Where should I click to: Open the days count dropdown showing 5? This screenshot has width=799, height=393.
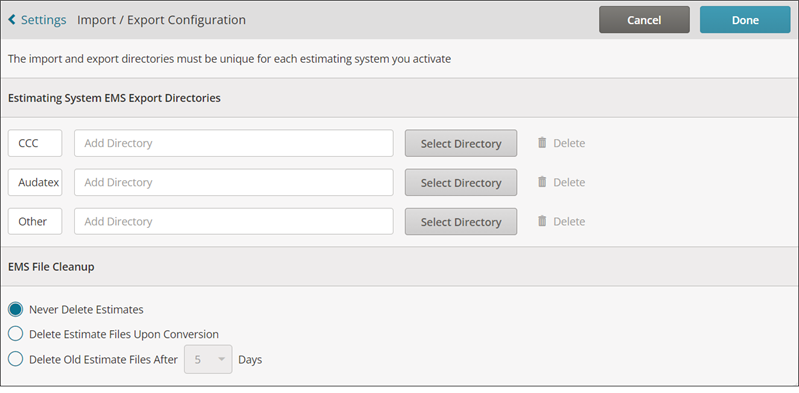208,359
